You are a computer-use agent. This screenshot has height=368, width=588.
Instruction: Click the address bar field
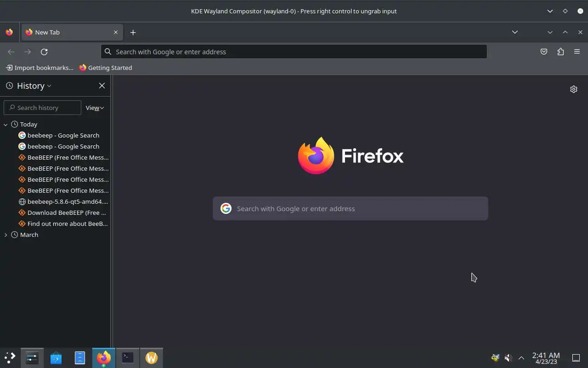(x=294, y=52)
